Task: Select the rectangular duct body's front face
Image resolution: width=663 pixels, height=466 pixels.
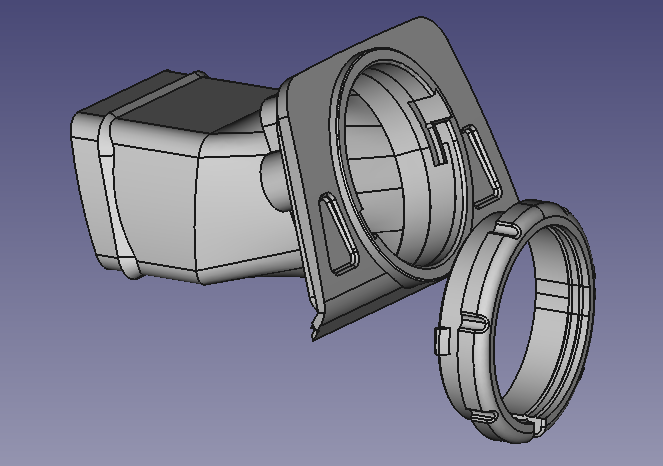Action: (154, 207)
